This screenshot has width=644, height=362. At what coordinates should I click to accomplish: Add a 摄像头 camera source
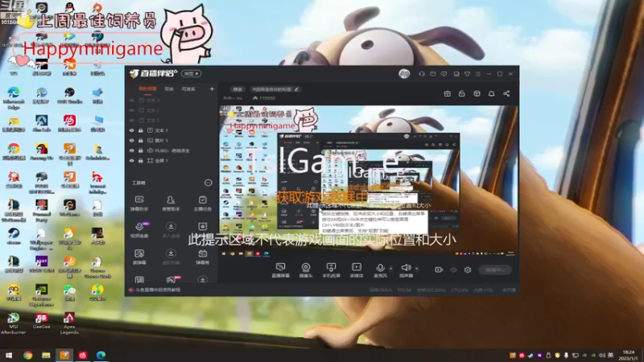point(306,270)
